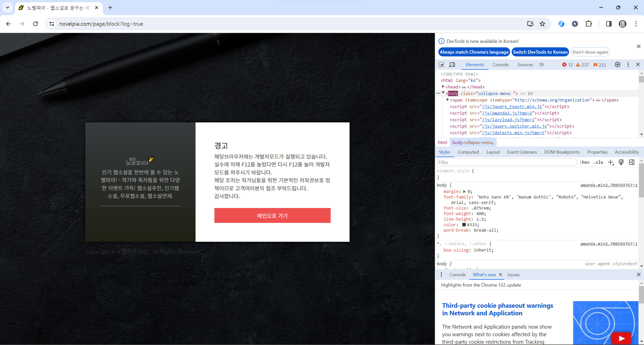
Task: Open DevTools three-dot customize menu
Action: coord(628,65)
